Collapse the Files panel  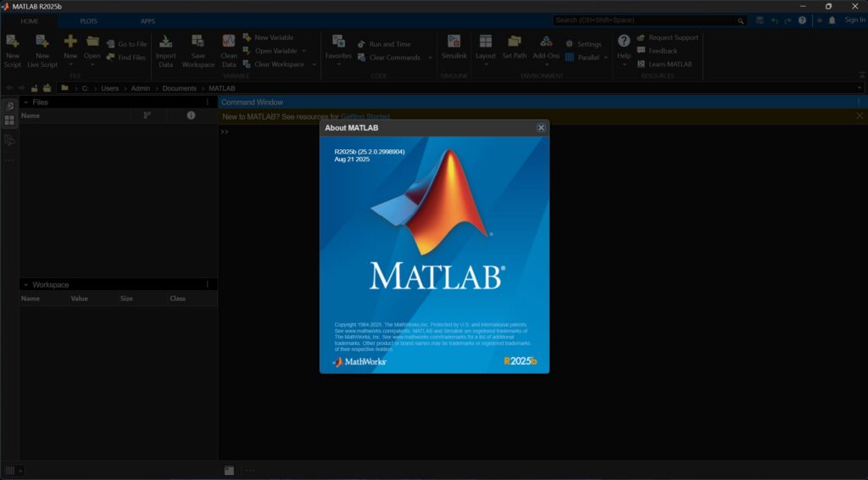pyautogui.click(x=25, y=103)
